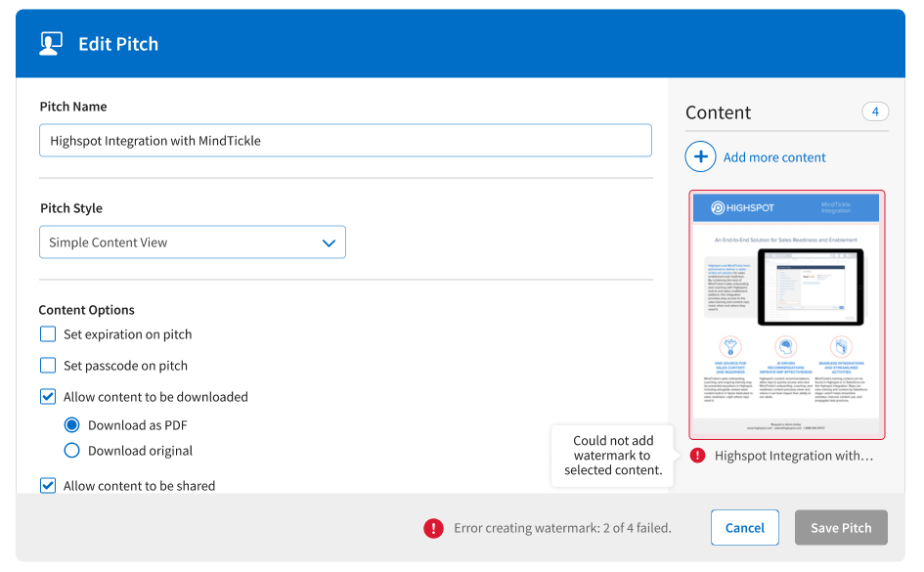This screenshot has height=572, width=924.
Task: Click the Pitch Style chevron arrow
Action: click(329, 242)
